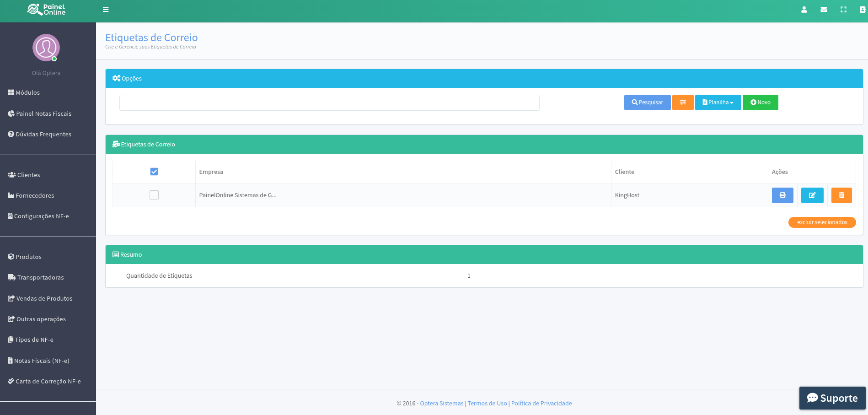Create a new label with Novo
Viewport: 868px width, 415px height.
[760, 102]
